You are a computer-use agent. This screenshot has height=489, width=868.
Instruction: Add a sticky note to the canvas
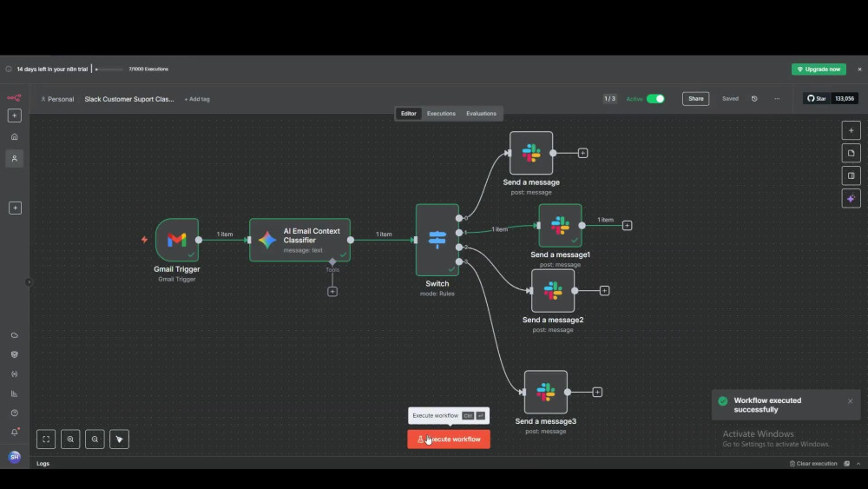pyautogui.click(x=851, y=154)
